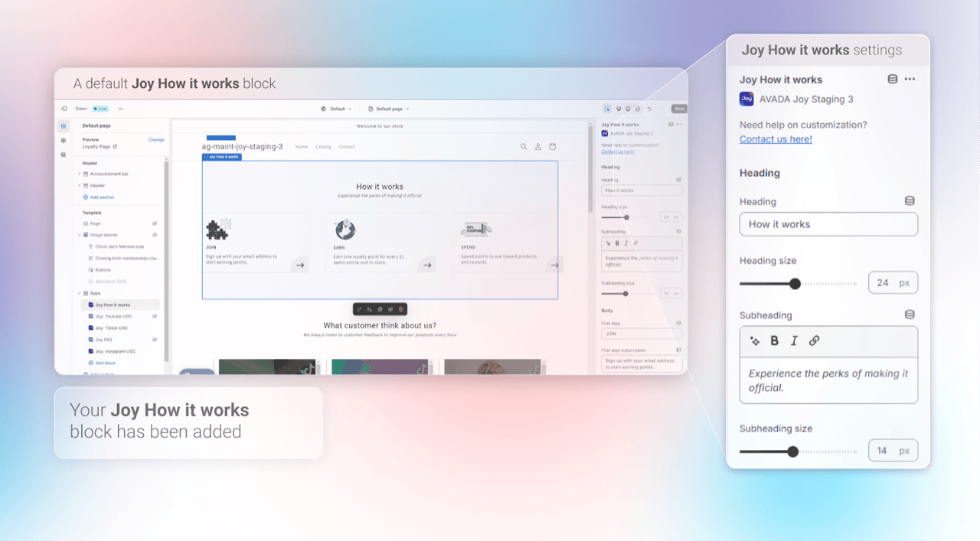The width and height of the screenshot is (980, 541).
Task: Open the three-dot menu next to the Live badge
Action: click(x=120, y=109)
